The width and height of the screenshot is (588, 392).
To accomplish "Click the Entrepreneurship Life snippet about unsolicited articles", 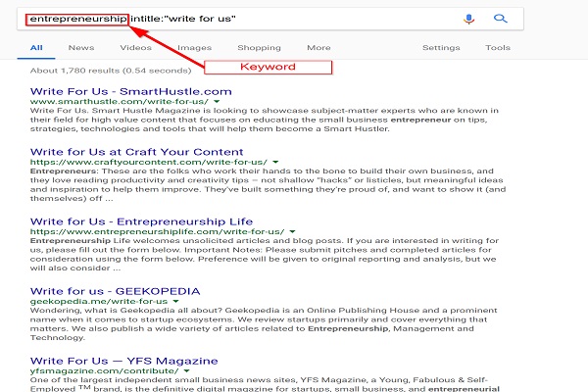I will pyautogui.click(x=265, y=255).
